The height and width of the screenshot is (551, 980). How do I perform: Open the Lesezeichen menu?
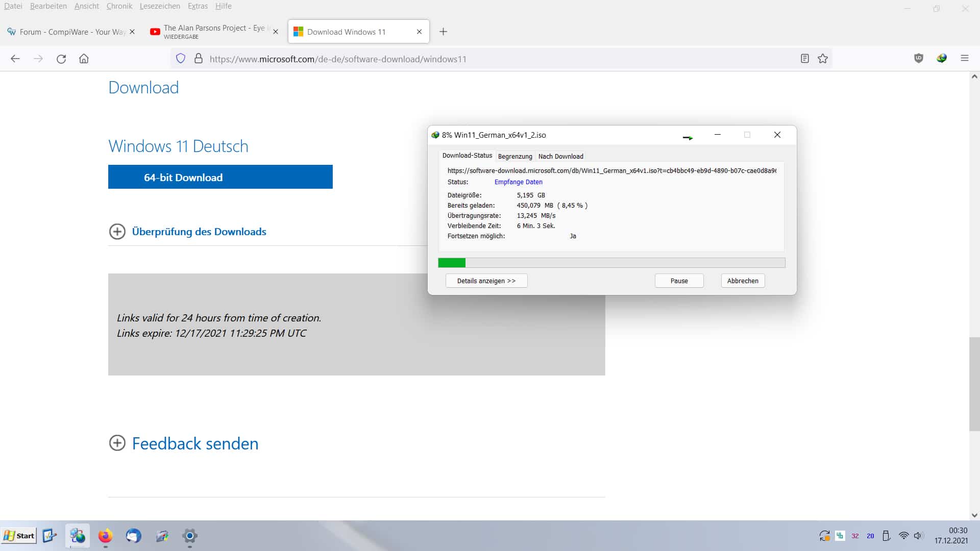pos(160,6)
